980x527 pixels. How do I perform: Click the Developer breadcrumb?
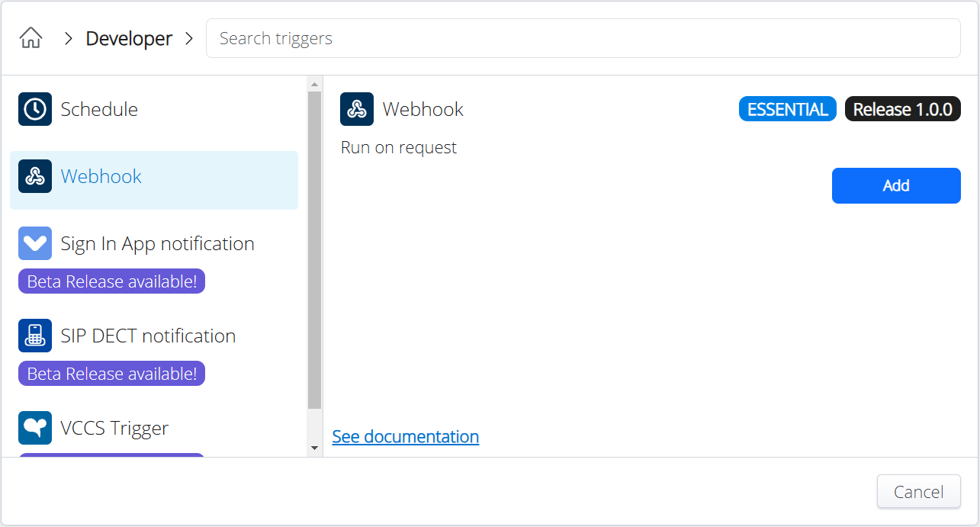(129, 38)
